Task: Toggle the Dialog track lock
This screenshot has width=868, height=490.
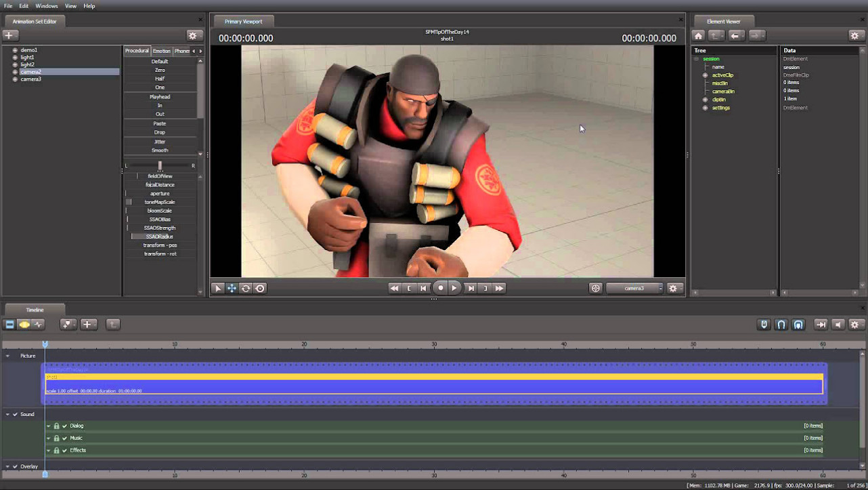Action: tap(56, 426)
